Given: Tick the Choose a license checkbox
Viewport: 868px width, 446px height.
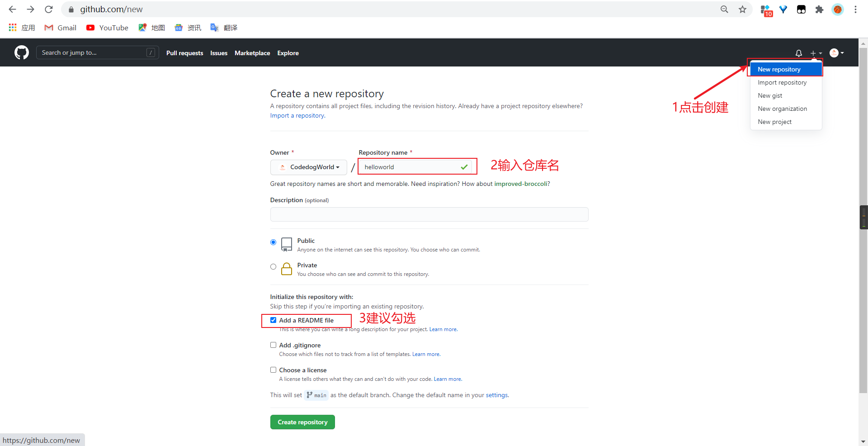Looking at the screenshot, I should pyautogui.click(x=273, y=370).
